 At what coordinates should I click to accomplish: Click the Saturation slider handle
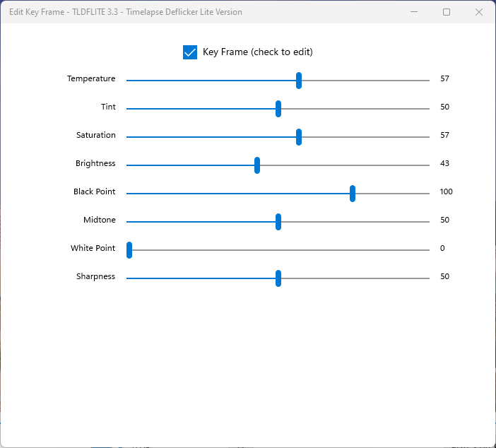[x=299, y=137]
